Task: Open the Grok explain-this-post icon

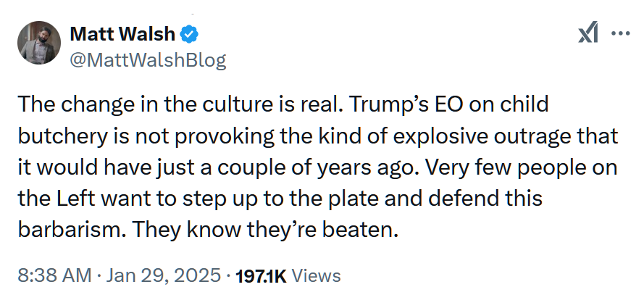Action: pos(588,33)
